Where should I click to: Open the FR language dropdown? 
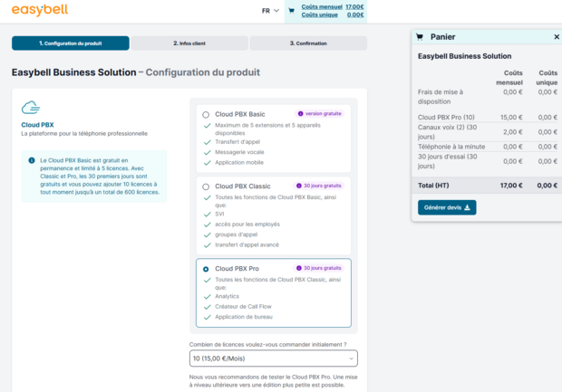pos(270,11)
